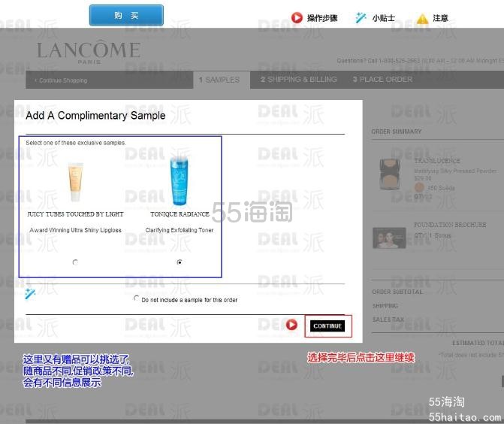
Task: Click the FOUNDATION BROCHURE item name
Action: point(450,225)
